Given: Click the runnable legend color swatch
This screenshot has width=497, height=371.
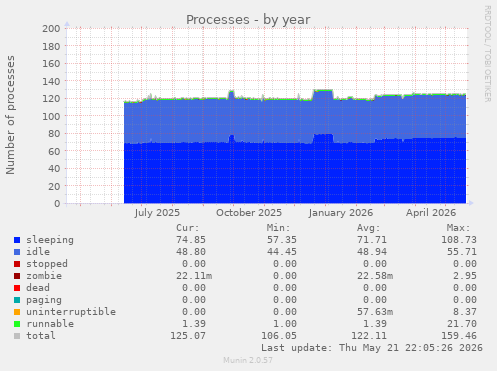Looking at the screenshot, I should click(x=17, y=324).
